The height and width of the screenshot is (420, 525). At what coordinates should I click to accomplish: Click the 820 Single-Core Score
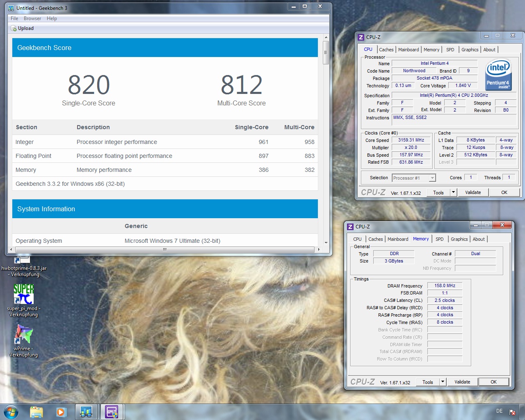point(89,85)
